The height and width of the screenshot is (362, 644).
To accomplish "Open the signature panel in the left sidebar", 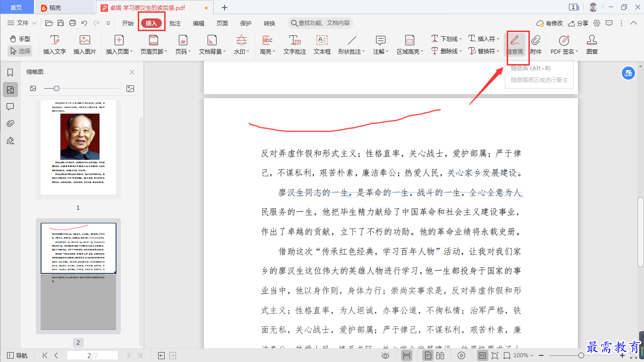I will tap(10, 140).
